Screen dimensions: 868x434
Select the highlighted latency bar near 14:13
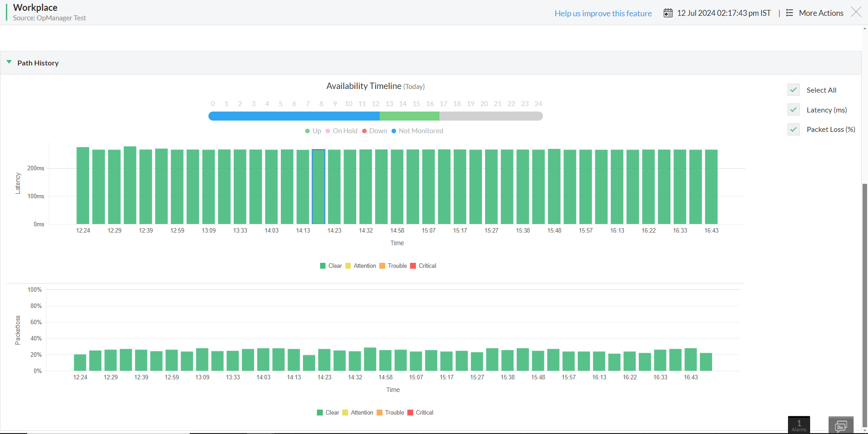pos(318,187)
